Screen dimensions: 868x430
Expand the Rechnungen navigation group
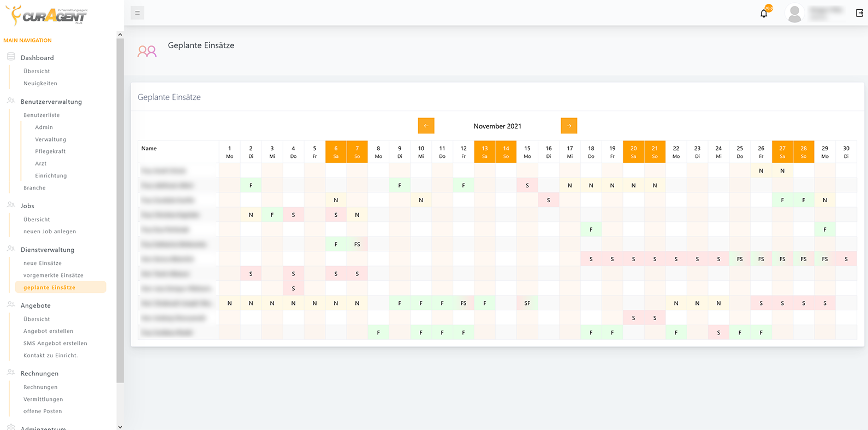(39, 374)
